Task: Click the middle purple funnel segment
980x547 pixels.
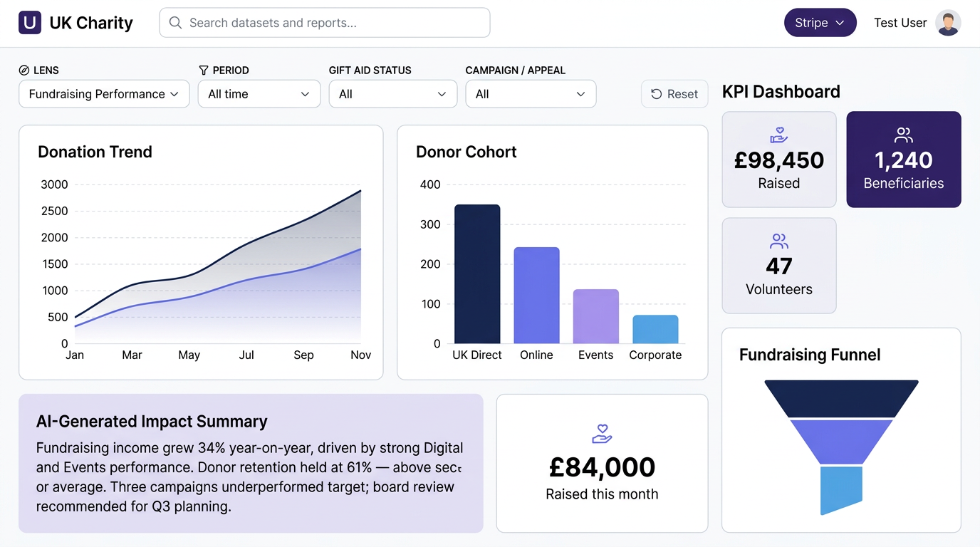Action: (x=841, y=442)
